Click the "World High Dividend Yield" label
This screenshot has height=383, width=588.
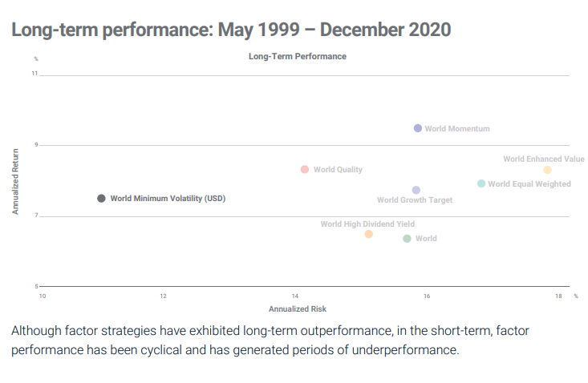pos(367,224)
